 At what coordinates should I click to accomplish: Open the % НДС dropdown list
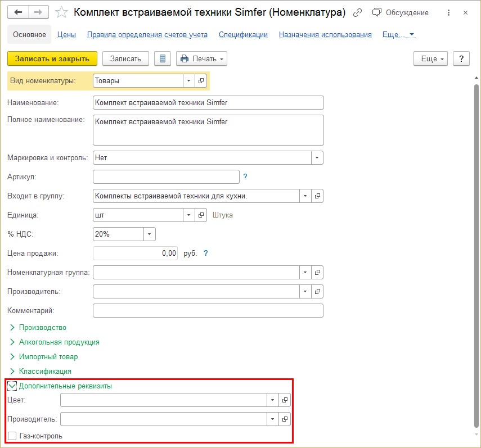pyautogui.click(x=149, y=234)
